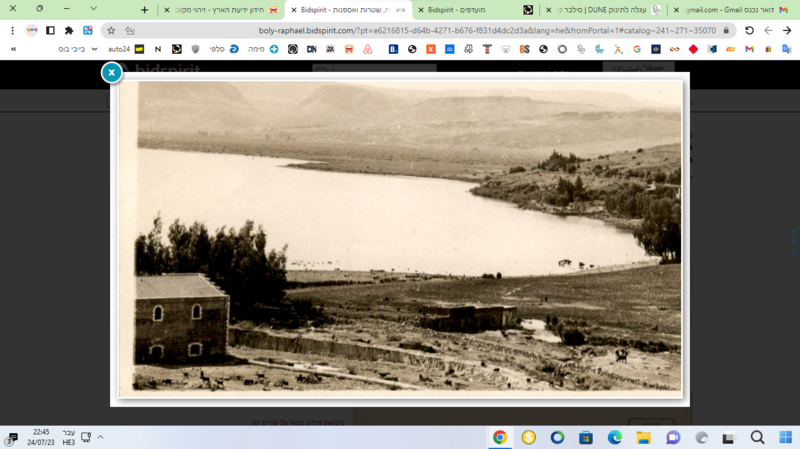Open the Chrome extensions puzzle icon
The image size is (800, 449).
[69, 31]
